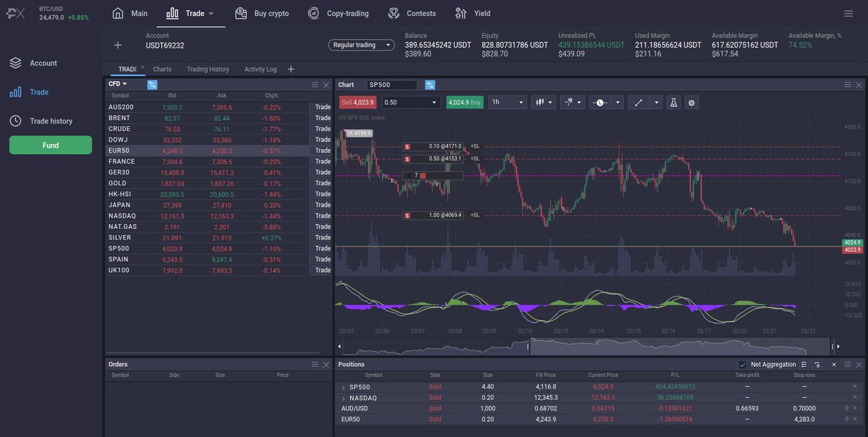Image resolution: width=868 pixels, height=437 pixels.
Task: Open the Main section in the top navigation
Action: click(x=130, y=13)
